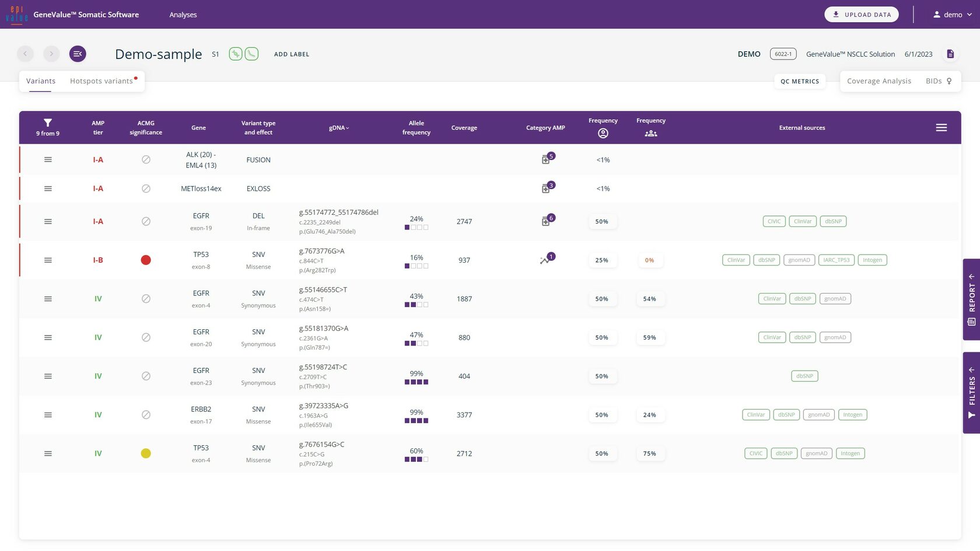Expand the FILTERS side panel
Viewport: 980px width, 551px height.
click(x=971, y=392)
